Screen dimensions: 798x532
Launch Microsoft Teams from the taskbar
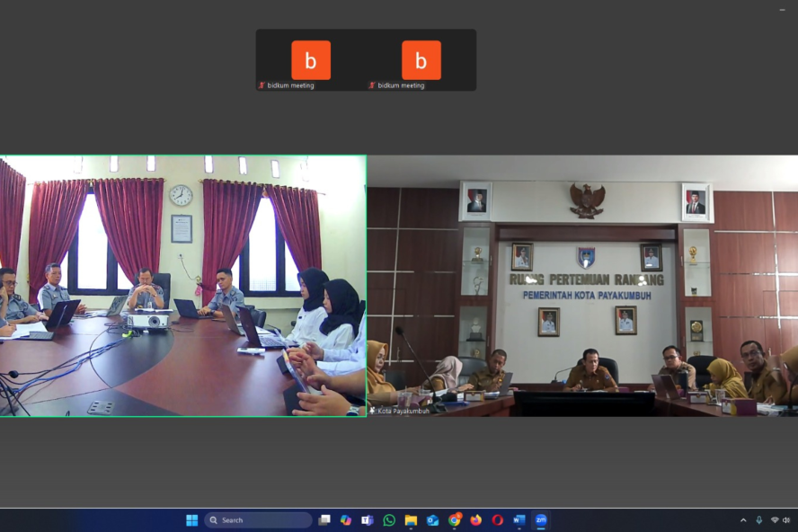[x=368, y=520]
